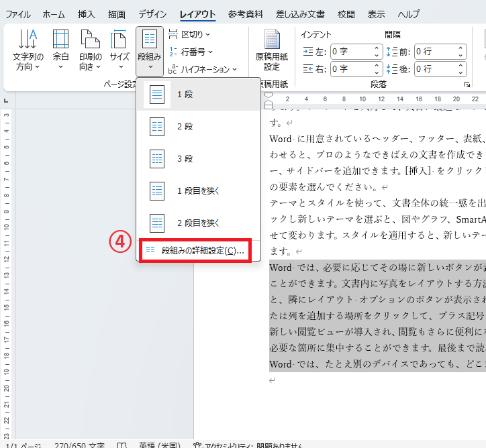Decrease left indent with down arrow

pyautogui.click(x=377, y=55)
